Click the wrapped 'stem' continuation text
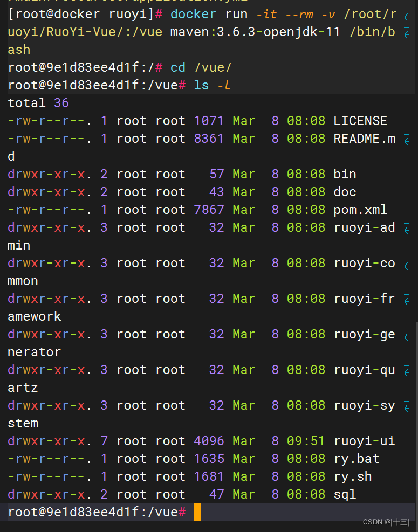418x532 pixels. click(x=23, y=423)
